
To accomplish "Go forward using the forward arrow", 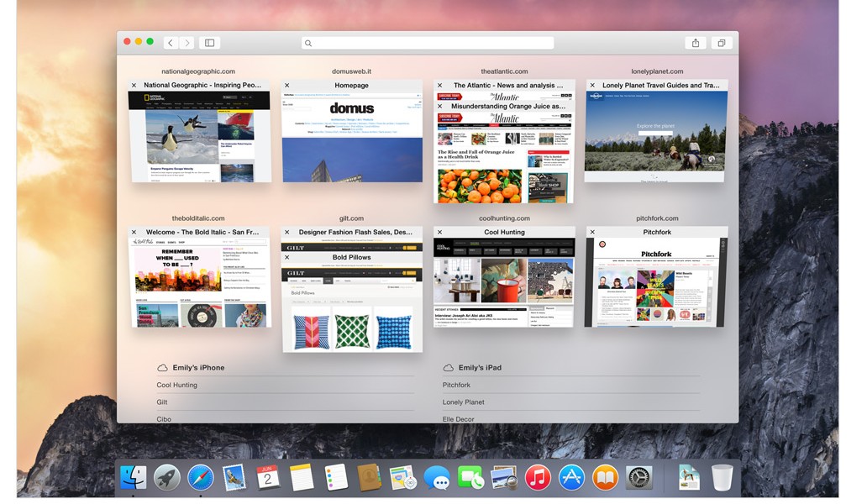I will [187, 43].
